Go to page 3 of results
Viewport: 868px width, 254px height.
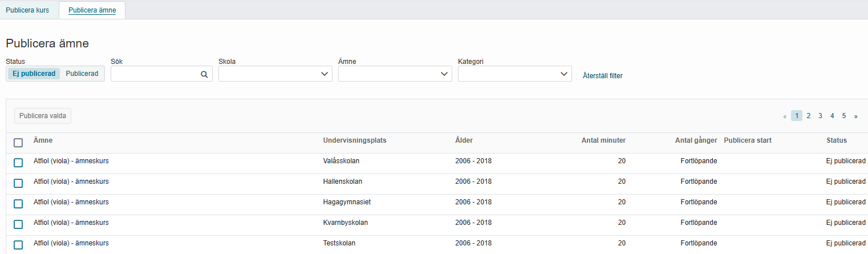pyautogui.click(x=820, y=116)
